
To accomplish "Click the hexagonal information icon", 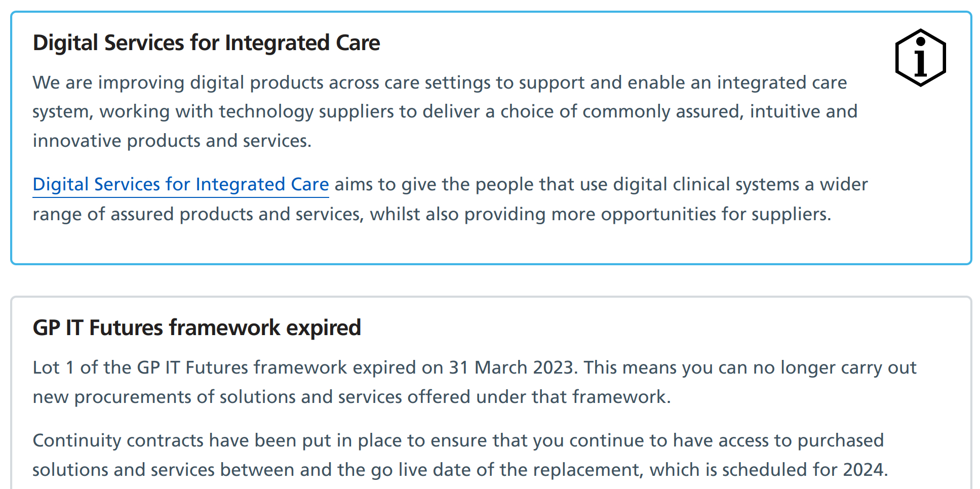I will pos(920,58).
